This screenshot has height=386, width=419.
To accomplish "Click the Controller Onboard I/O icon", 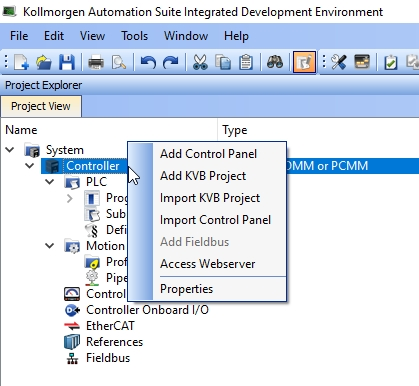I will tap(72, 310).
